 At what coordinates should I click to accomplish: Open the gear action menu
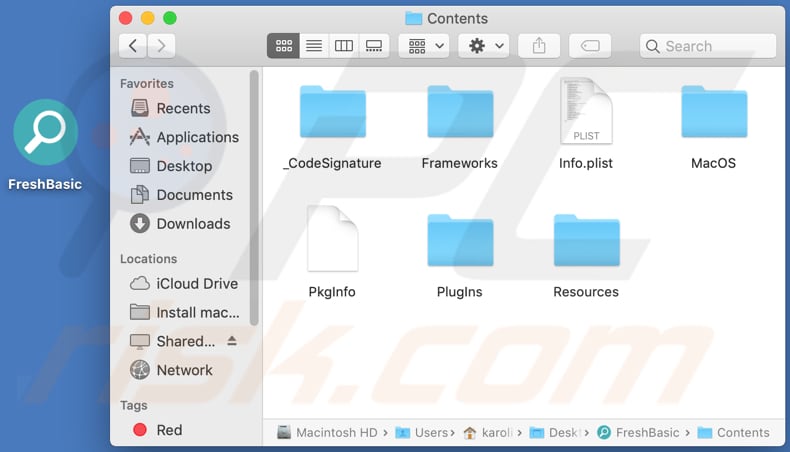coord(484,46)
